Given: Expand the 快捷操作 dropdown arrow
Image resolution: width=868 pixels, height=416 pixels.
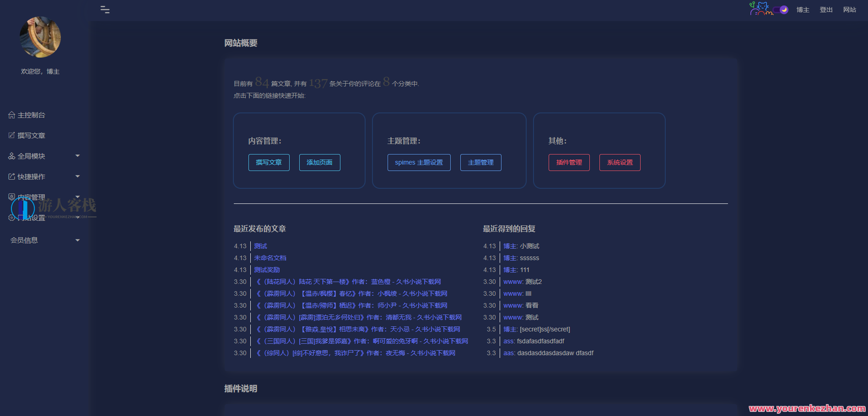Looking at the screenshot, I should click(x=77, y=176).
